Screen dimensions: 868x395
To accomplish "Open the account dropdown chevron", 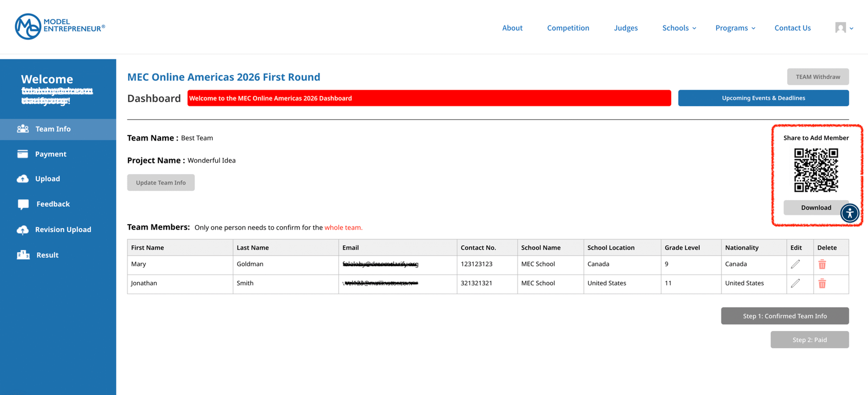I will click(852, 28).
